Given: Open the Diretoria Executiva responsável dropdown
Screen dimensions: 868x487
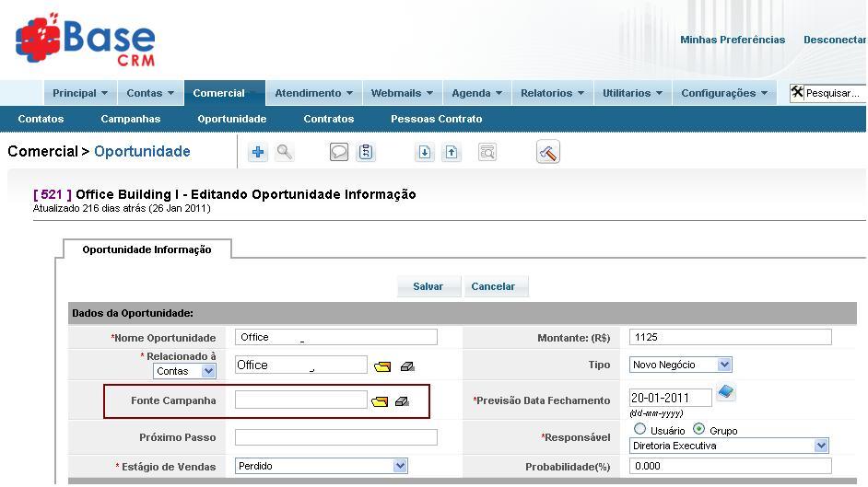Looking at the screenshot, I should 729,446.
